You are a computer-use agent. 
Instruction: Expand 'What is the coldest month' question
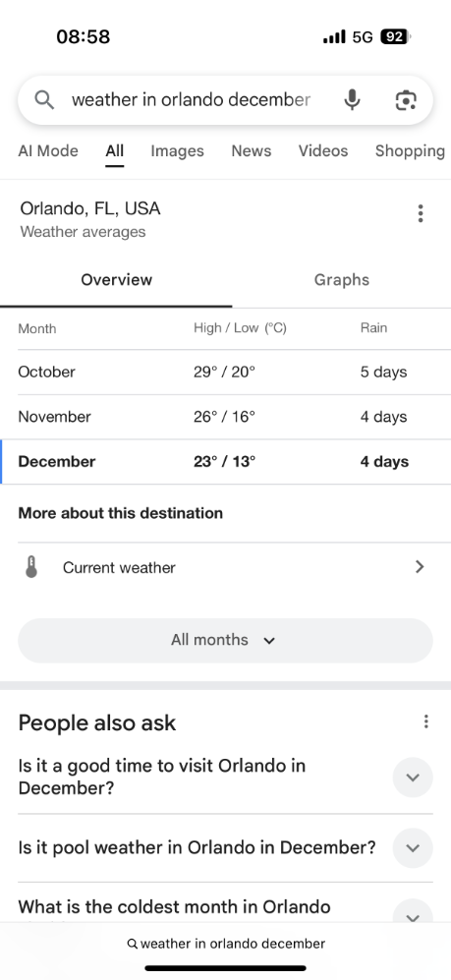point(413,913)
